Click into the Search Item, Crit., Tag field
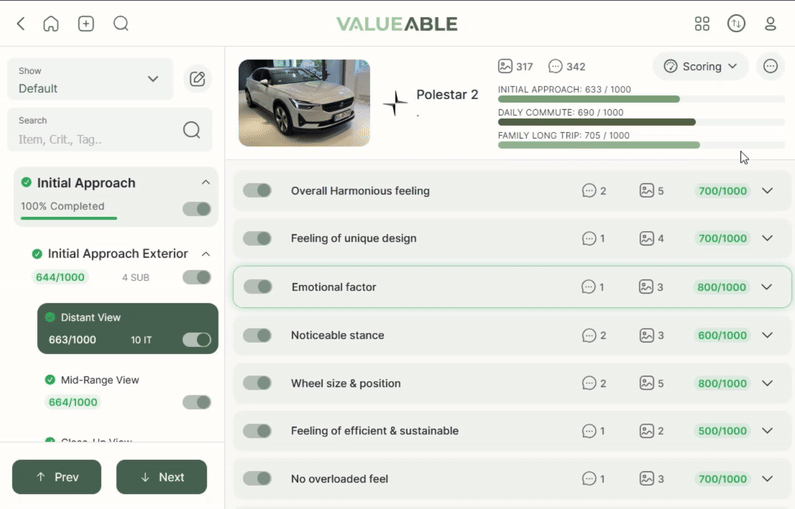 coord(110,130)
